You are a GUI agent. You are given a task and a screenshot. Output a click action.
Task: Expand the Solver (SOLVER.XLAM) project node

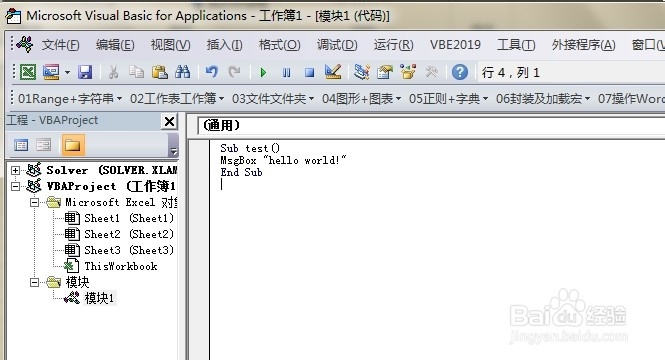pos(15,170)
